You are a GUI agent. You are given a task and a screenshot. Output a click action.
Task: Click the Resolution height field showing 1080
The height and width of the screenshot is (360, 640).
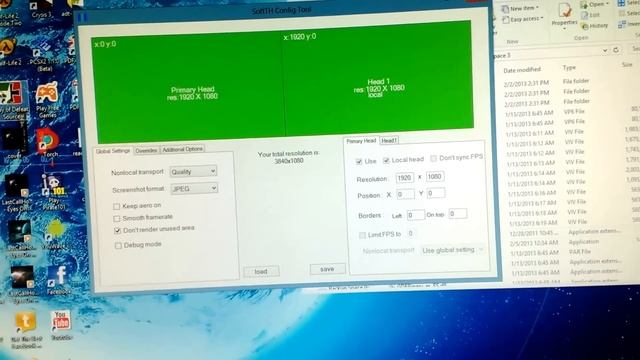[435, 176]
